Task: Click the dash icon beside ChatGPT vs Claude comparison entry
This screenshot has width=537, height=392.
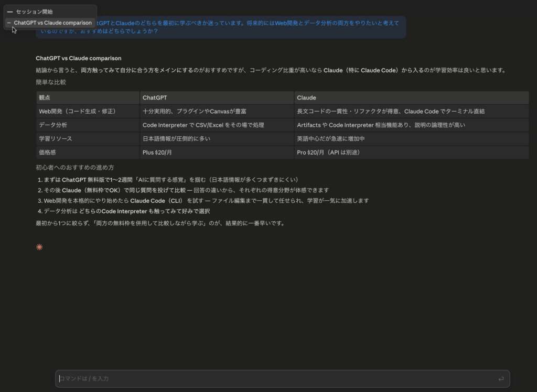Action: (x=9, y=23)
